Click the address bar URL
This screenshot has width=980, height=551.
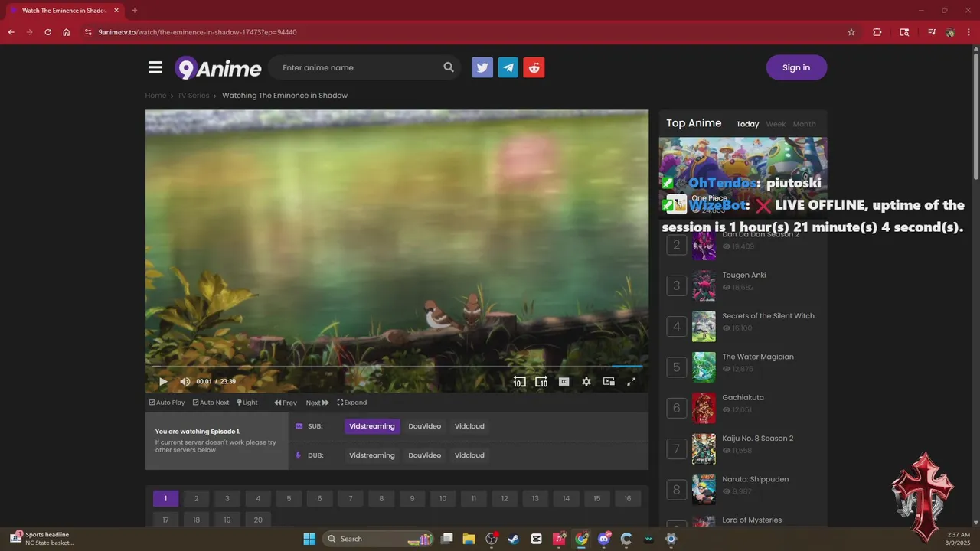click(198, 32)
